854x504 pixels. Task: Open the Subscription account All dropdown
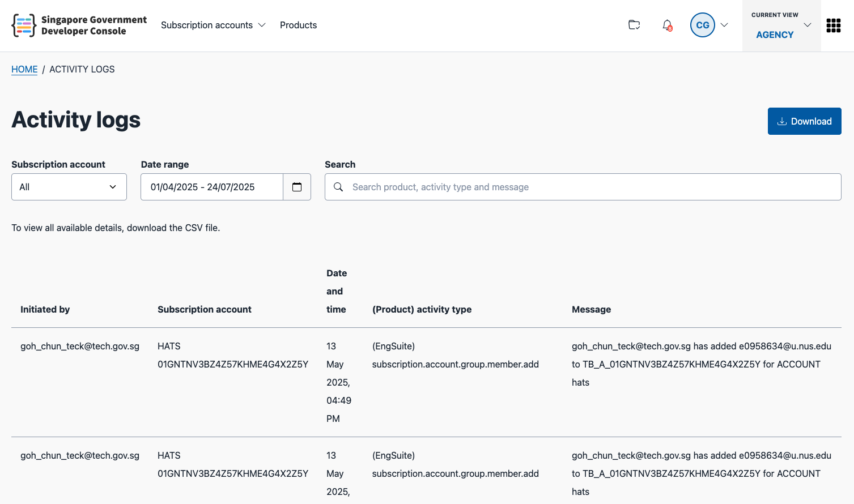pyautogui.click(x=69, y=187)
